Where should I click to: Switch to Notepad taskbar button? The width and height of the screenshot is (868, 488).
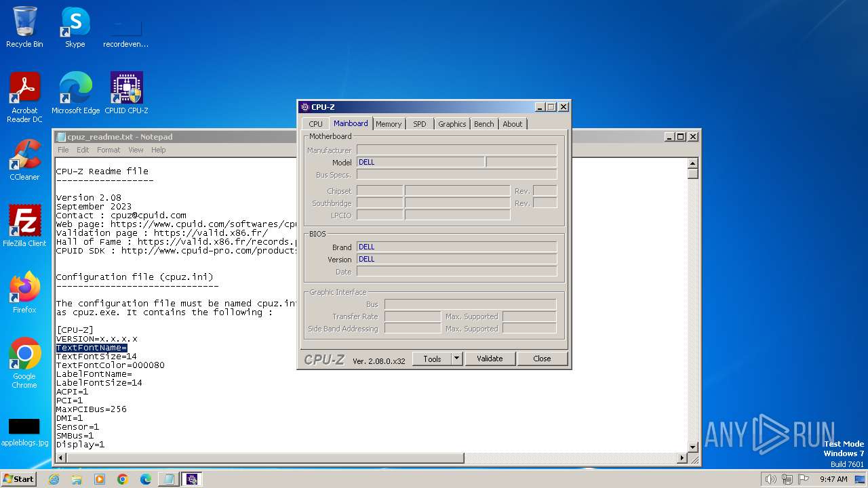[x=169, y=479]
